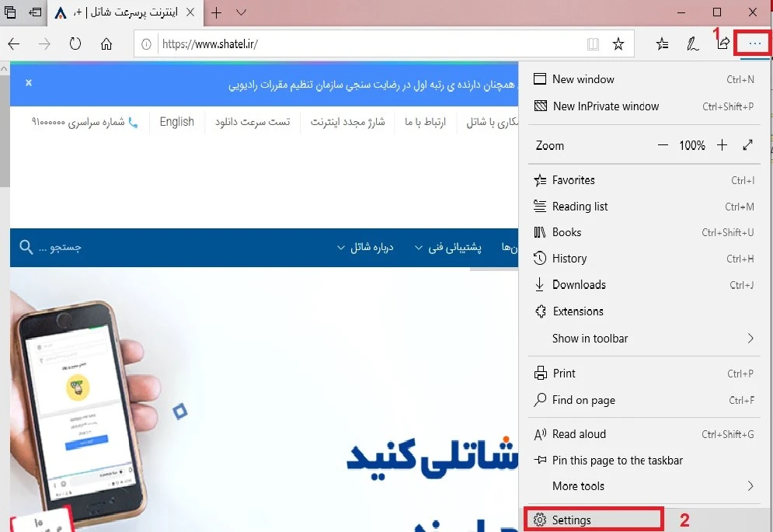Click the جستجو search field

[x=60, y=246]
